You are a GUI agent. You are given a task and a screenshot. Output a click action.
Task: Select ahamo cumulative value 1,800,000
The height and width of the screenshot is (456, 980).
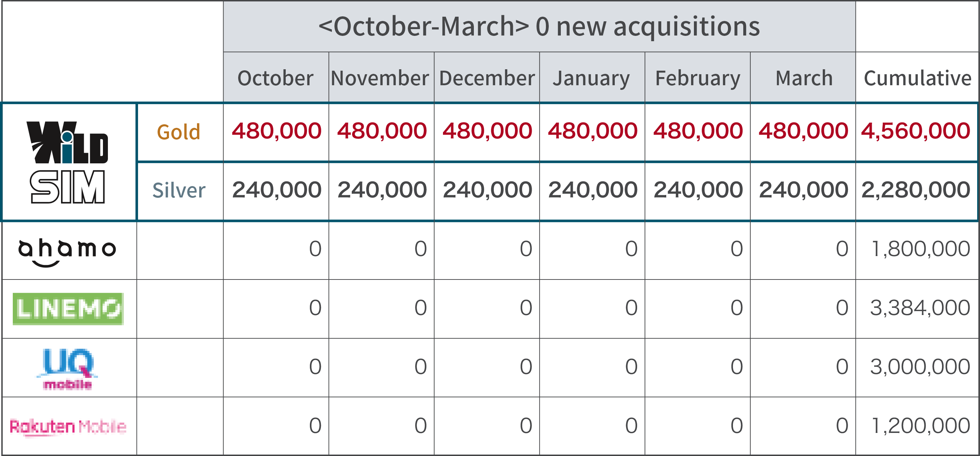(x=921, y=249)
